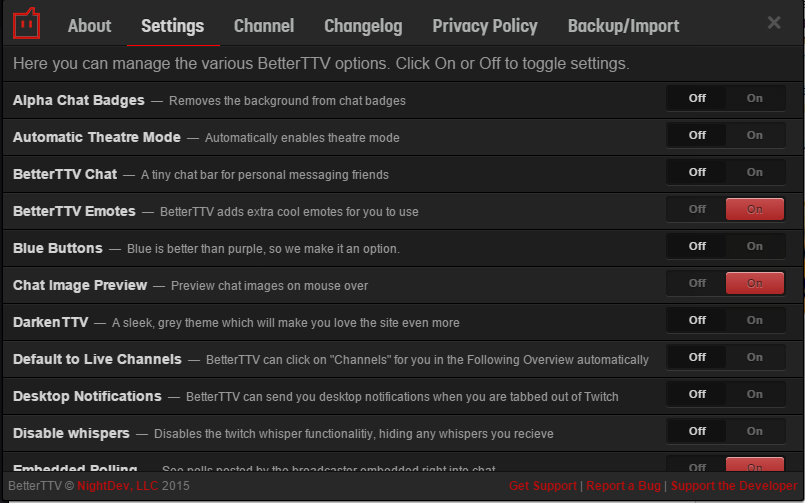Turn on Disable whispers setting
Viewport: 805px width, 503px height.
[x=754, y=431]
